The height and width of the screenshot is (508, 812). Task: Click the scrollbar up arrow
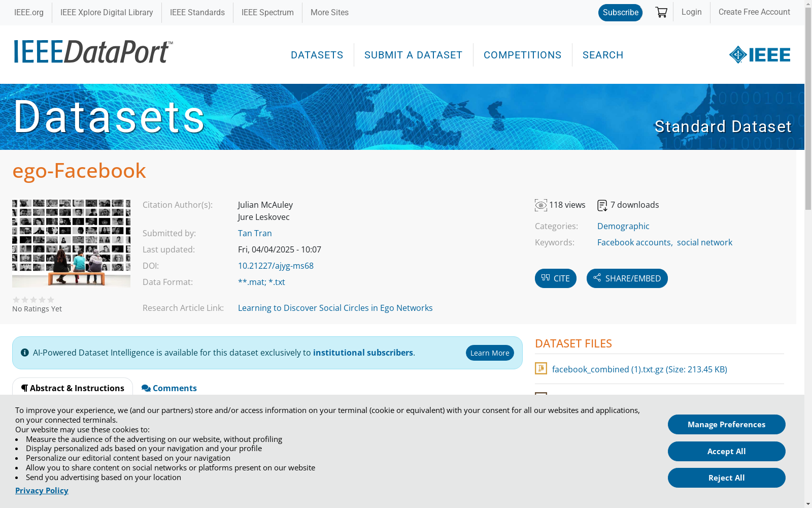(x=808, y=4)
